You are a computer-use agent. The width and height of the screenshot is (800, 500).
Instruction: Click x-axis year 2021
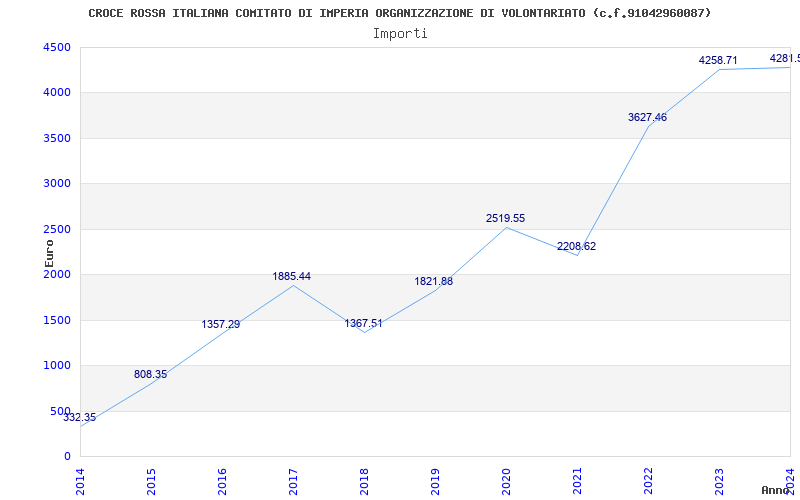(577, 481)
